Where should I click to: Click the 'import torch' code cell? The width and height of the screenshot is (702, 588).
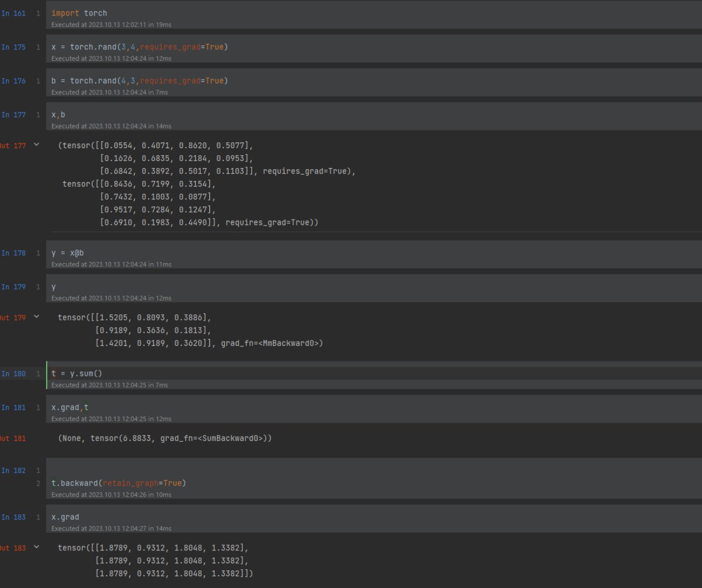click(374, 14)
